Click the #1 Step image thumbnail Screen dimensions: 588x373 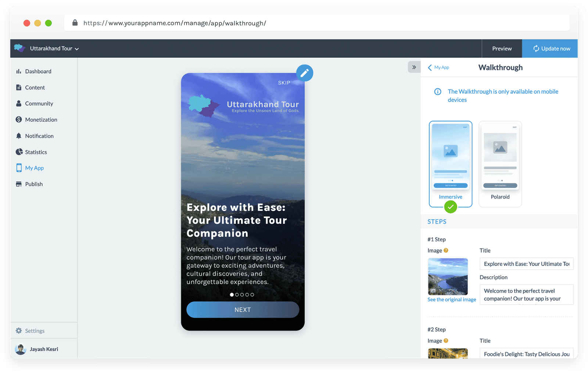click(x=448, y=277)
